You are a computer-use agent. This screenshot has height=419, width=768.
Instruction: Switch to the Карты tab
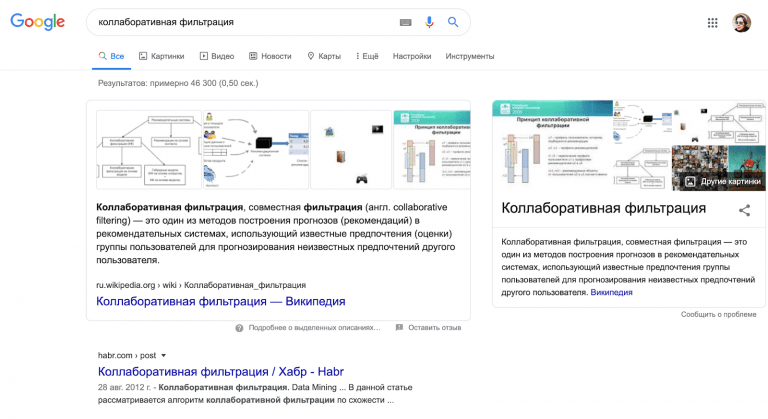[x=324, y=56]
